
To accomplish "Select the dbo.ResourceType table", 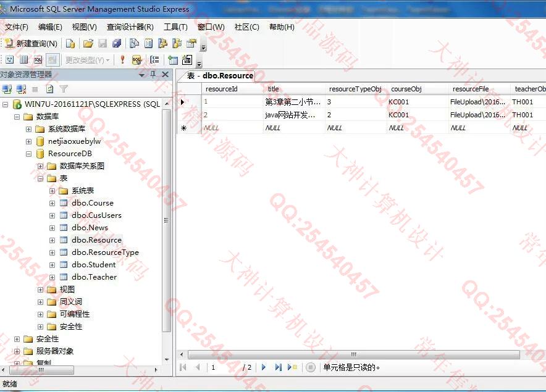I will tap(105, 252).
